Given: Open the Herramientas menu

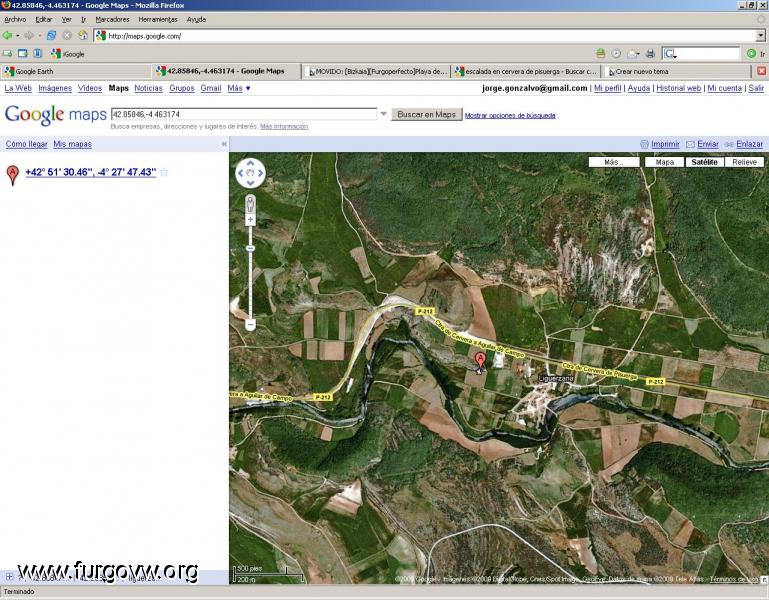Looking at the screenshot, I should [x=158, y=20].
